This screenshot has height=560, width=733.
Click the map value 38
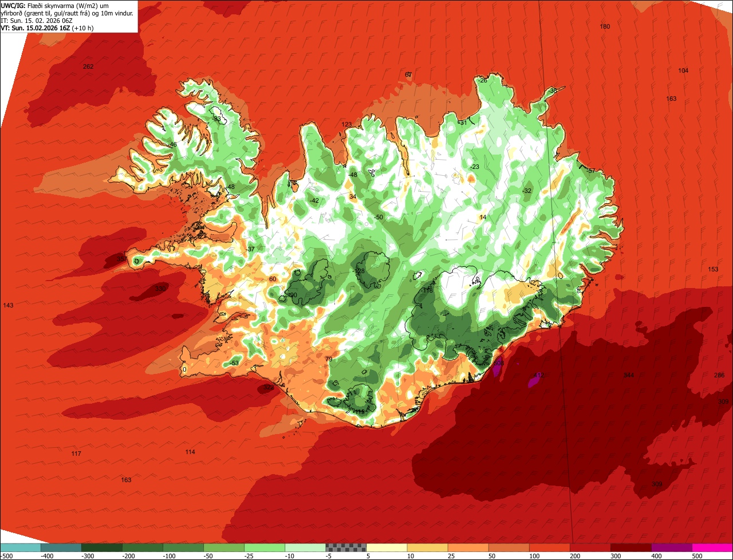pos(553,90)
